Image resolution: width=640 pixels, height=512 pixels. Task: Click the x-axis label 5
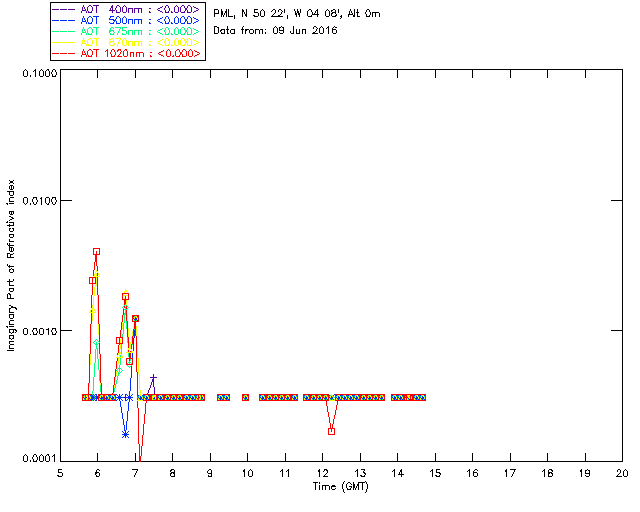[60, 474]
